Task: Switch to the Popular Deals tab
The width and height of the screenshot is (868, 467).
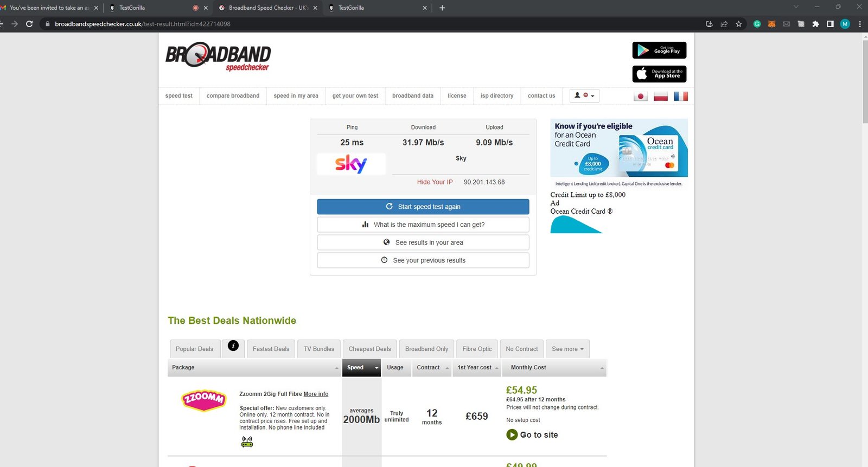Action: coord(195,349)
